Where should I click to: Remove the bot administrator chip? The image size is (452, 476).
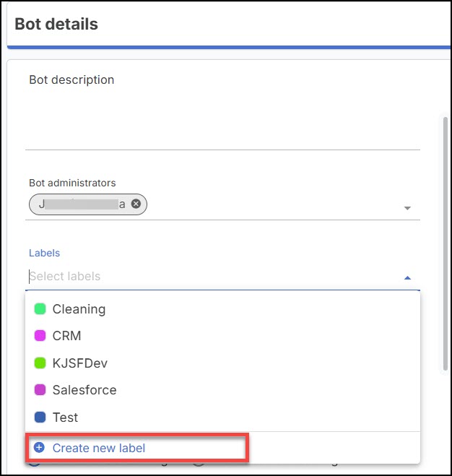coord(136,204)
